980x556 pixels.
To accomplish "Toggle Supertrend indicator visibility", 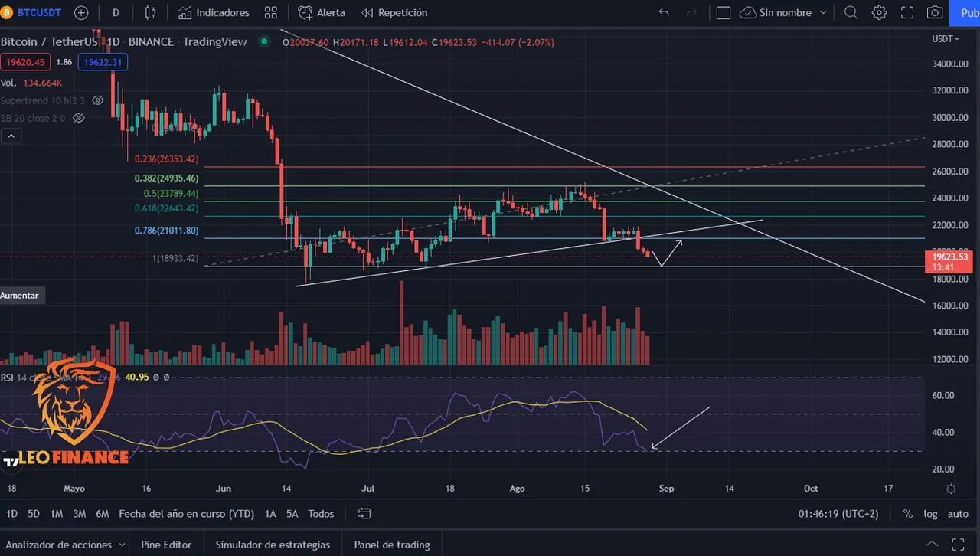I will coord(98,100).
